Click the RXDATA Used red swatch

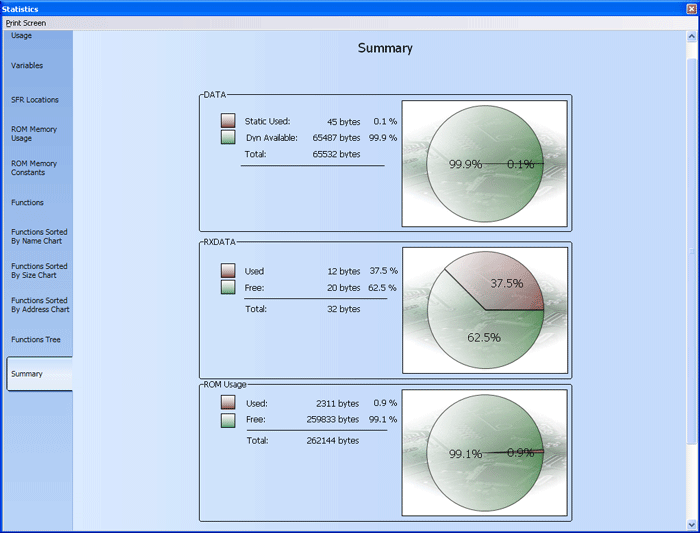[x=228, y=271]
